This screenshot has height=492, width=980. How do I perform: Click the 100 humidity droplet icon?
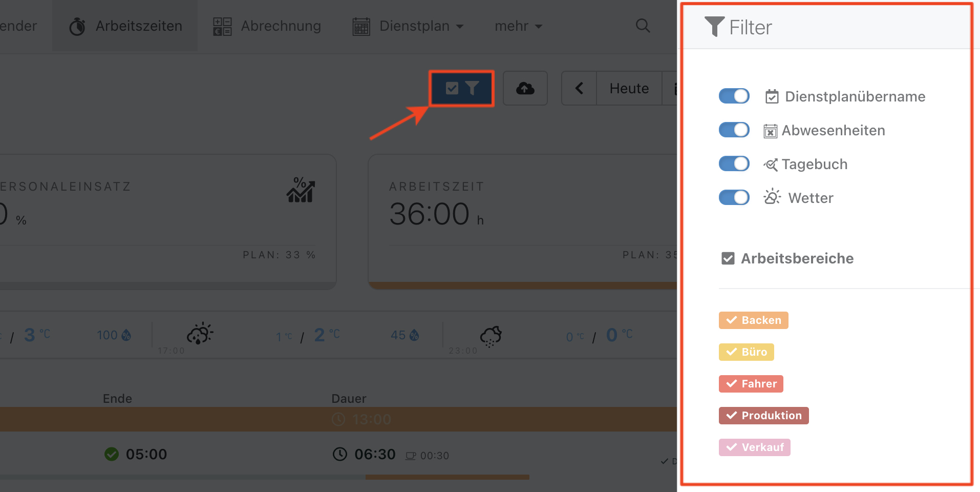(126, 335)
